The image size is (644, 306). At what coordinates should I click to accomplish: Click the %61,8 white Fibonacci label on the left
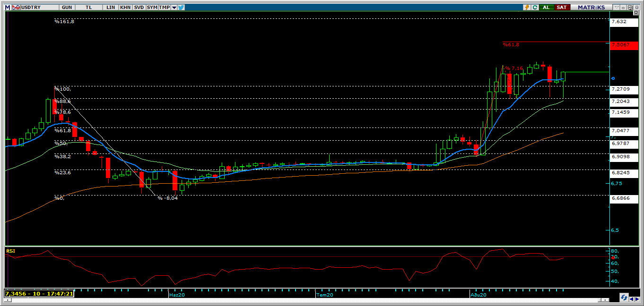(x=62, y=130)
